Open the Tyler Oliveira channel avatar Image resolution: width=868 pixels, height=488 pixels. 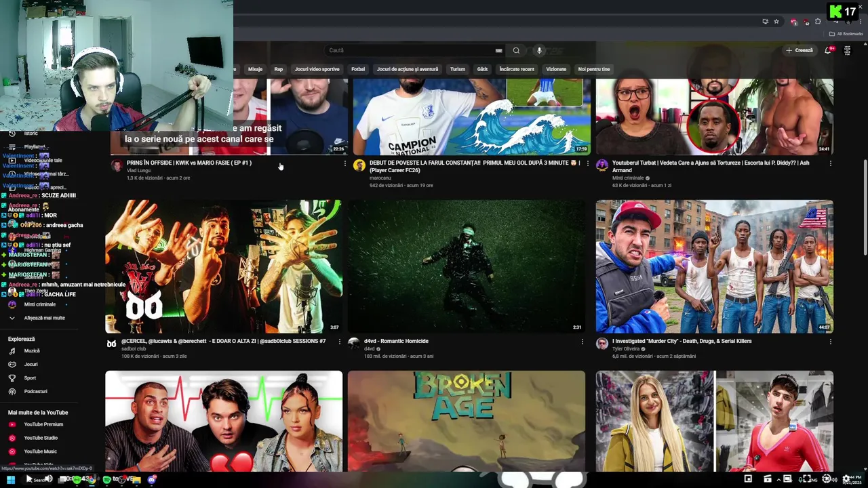pyautogui.click(x=601, y=344)
